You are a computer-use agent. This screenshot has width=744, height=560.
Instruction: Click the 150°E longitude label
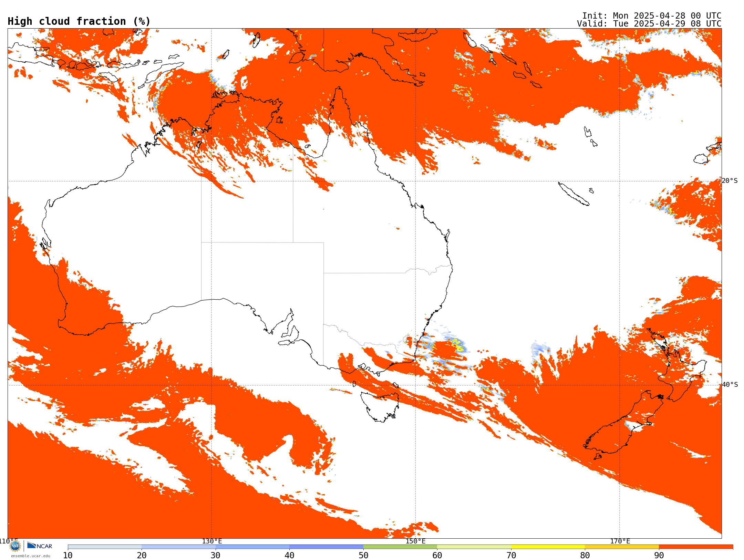point(415,541)
